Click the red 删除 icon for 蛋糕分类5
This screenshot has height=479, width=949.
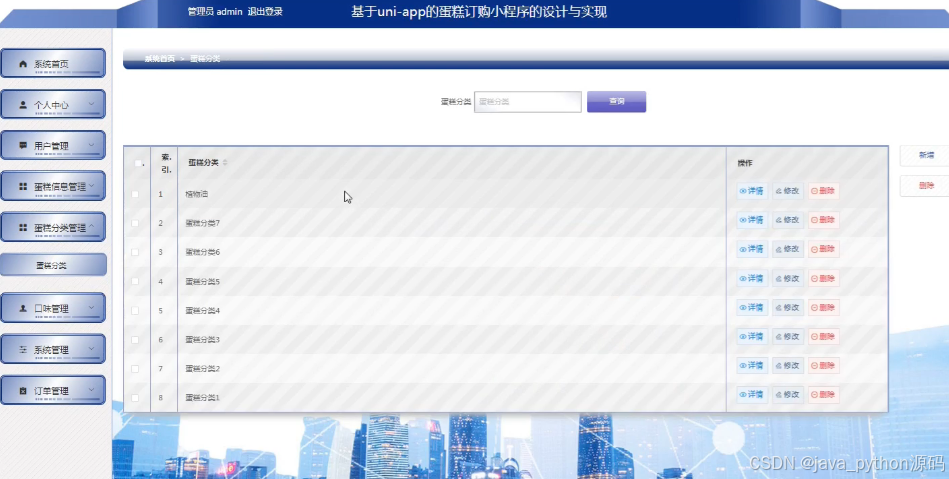click(x=815, y=279)
